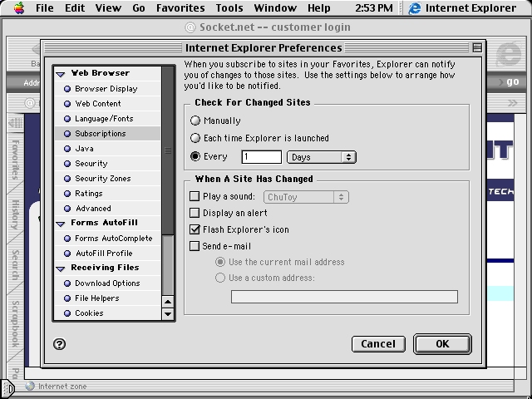532x399 pixels.
Task: Enable the Display an alert checkbox
Action: 195,213
